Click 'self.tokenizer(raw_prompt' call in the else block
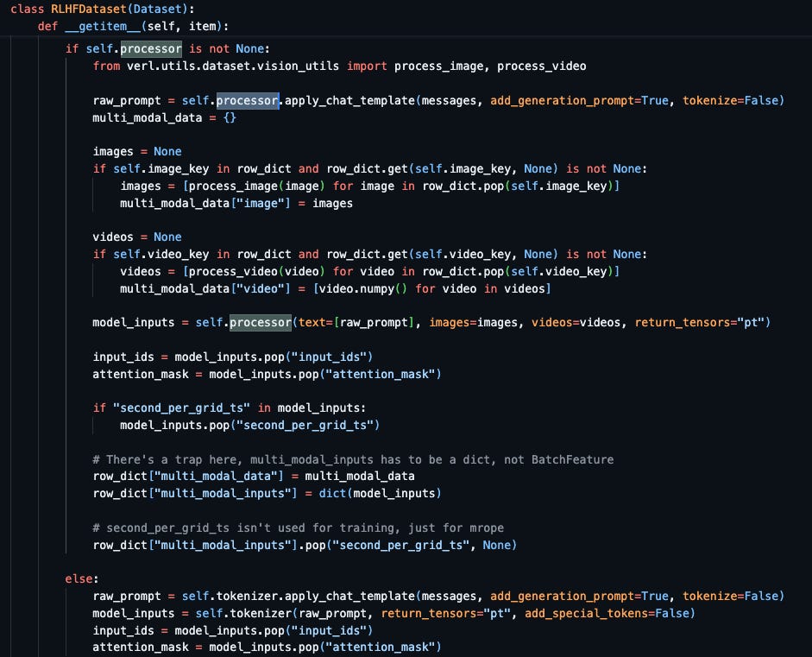The height and width of the screenshot is (657, 812). [x=281, y=614]
